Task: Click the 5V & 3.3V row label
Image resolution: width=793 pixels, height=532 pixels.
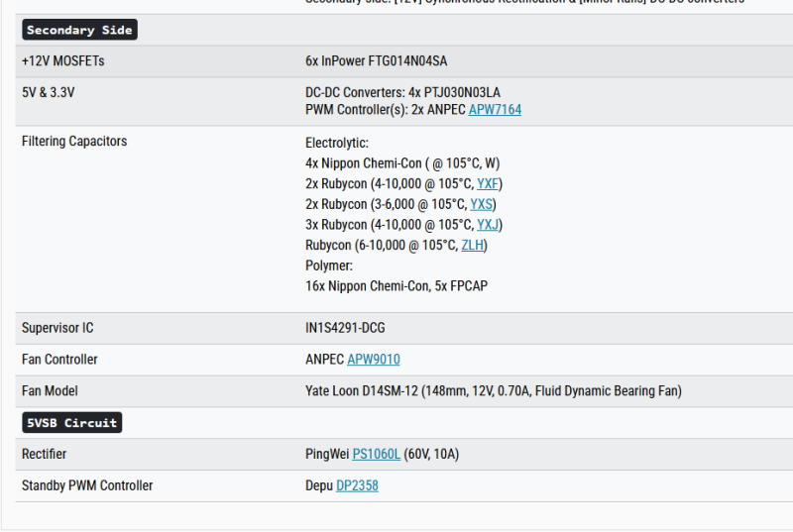Action: (49, 93)
